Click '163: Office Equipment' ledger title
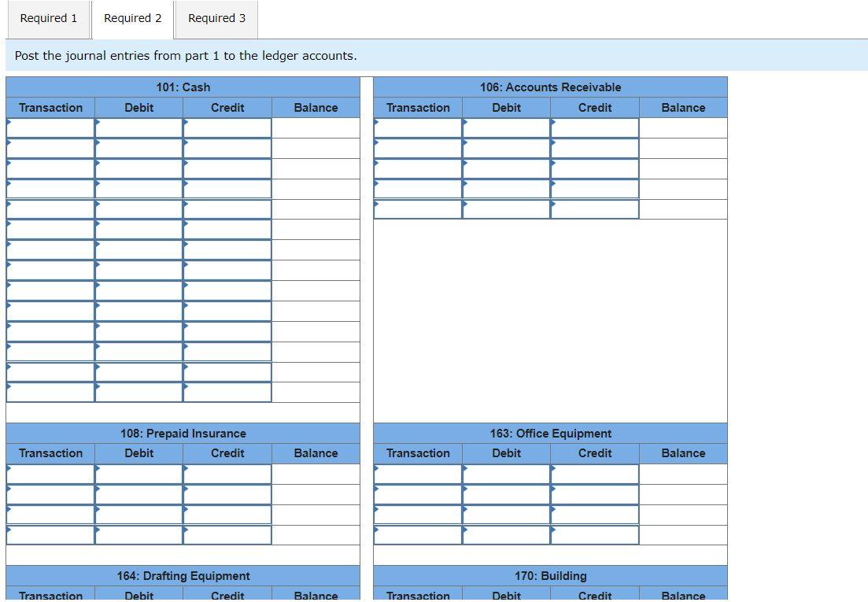This screenshot has height=602, width=868. click(x=551, y=434)
